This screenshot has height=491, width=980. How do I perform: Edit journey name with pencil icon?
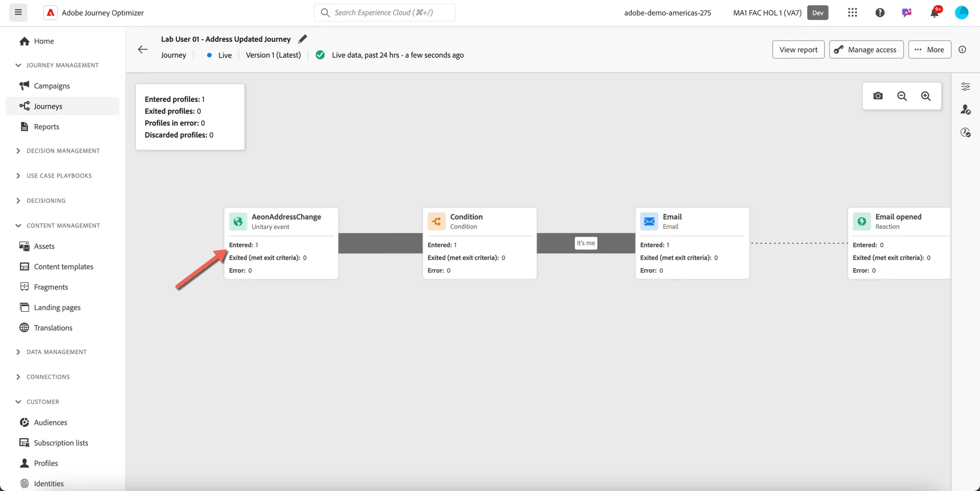[302, 39]
